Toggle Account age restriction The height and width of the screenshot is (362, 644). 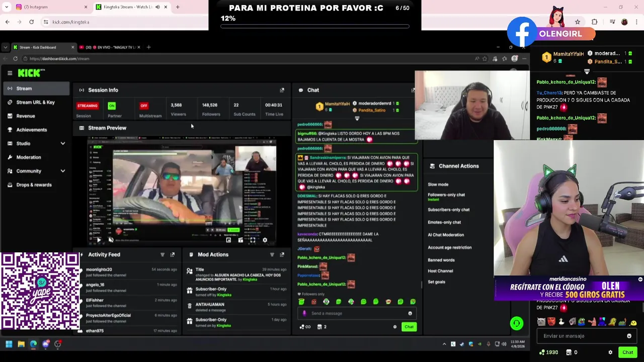click(449, 247)
